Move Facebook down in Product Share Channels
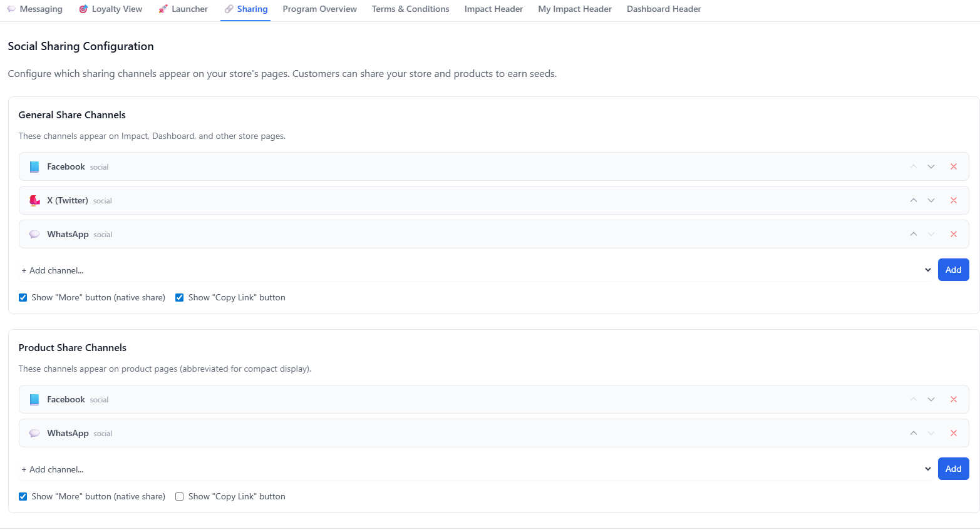This screenshot has width=980, height=530. click(x=931, y=399)
